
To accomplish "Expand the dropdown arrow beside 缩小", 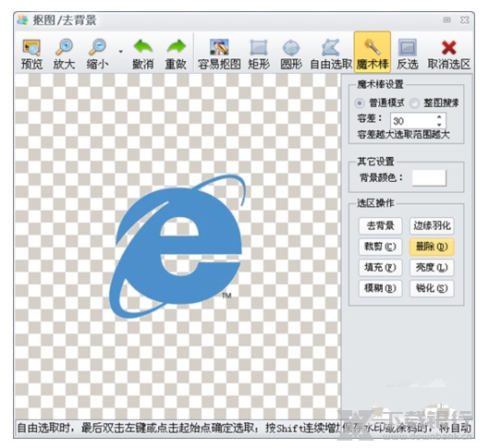I will coord(121,52).
